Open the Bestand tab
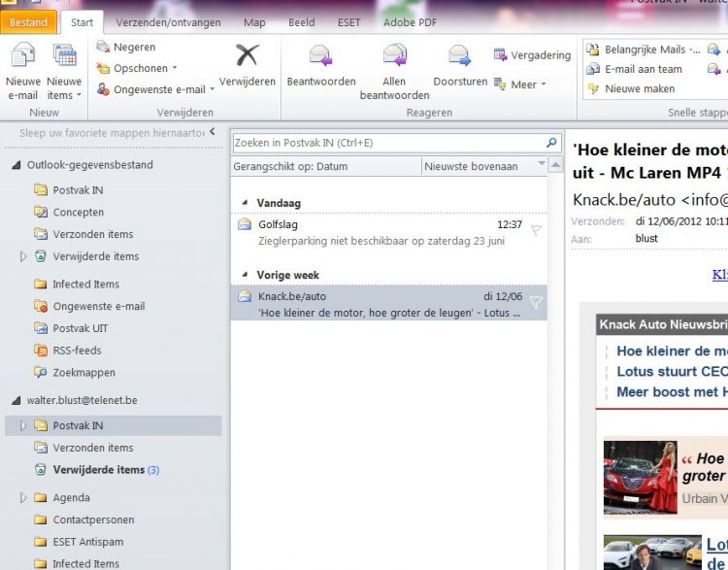728x570 pixels. (29, 22)
